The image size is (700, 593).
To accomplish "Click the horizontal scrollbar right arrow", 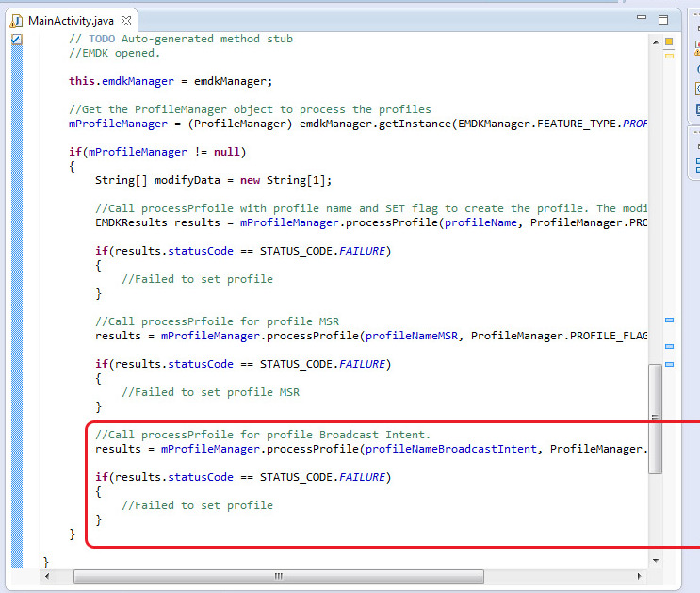I will pyautogui.click(x=640, y=576).
